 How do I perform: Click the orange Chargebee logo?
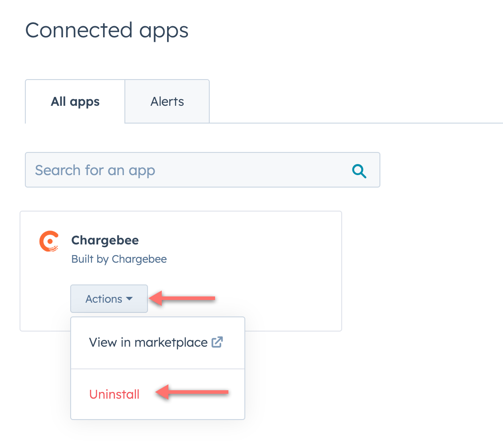click(49, 241)
